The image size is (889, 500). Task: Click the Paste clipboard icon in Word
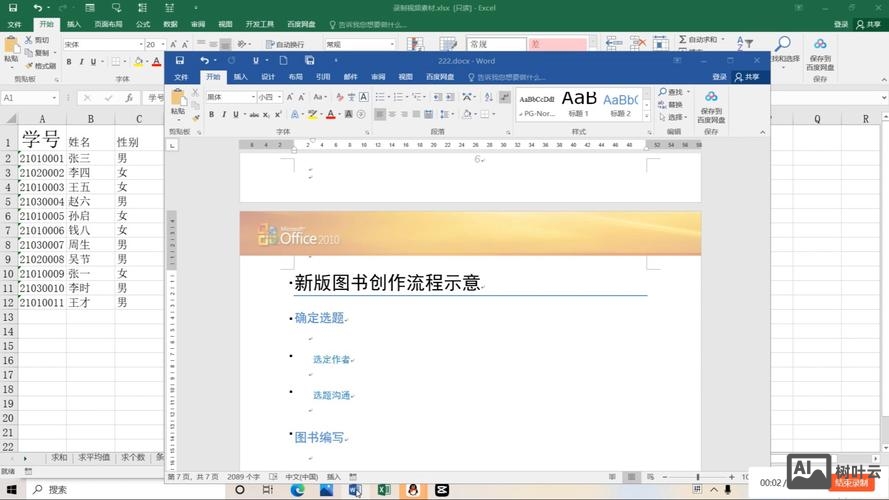tap(177, 98)
